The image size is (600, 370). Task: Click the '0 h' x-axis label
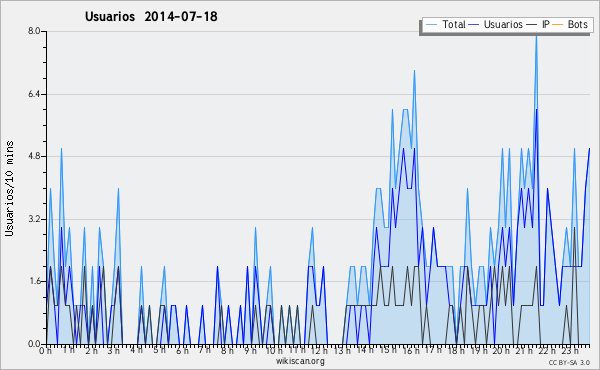click(x=45, y=350)
